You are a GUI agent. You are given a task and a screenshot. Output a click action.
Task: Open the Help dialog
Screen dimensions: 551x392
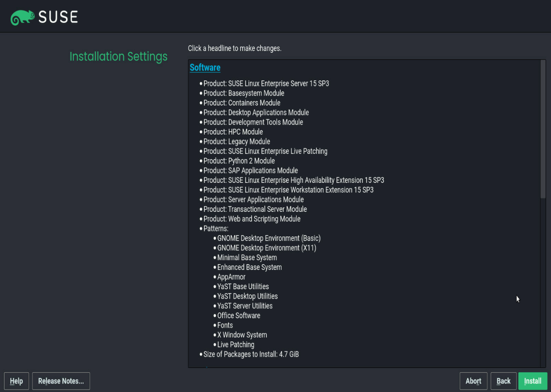(x=17, y=381)
